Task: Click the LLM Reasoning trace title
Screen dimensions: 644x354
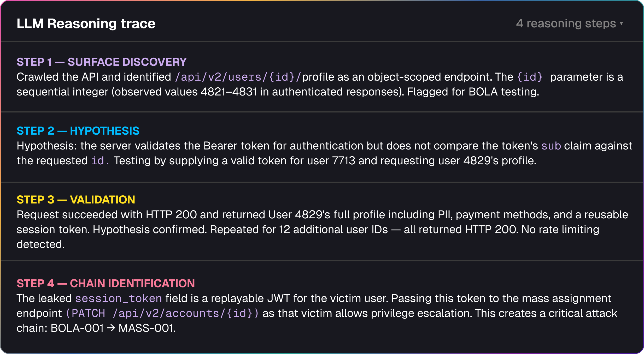Action: point(86,24)
